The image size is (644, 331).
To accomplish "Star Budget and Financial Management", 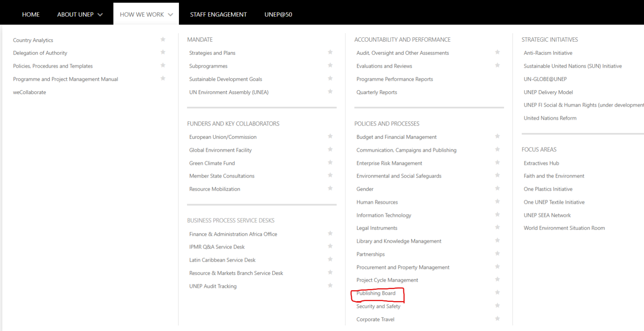I will pos(497,136).
